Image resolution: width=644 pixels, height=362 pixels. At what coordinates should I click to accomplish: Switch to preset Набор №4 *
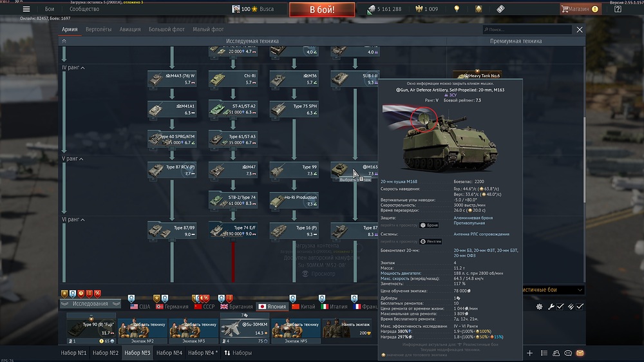coord(203,353)
